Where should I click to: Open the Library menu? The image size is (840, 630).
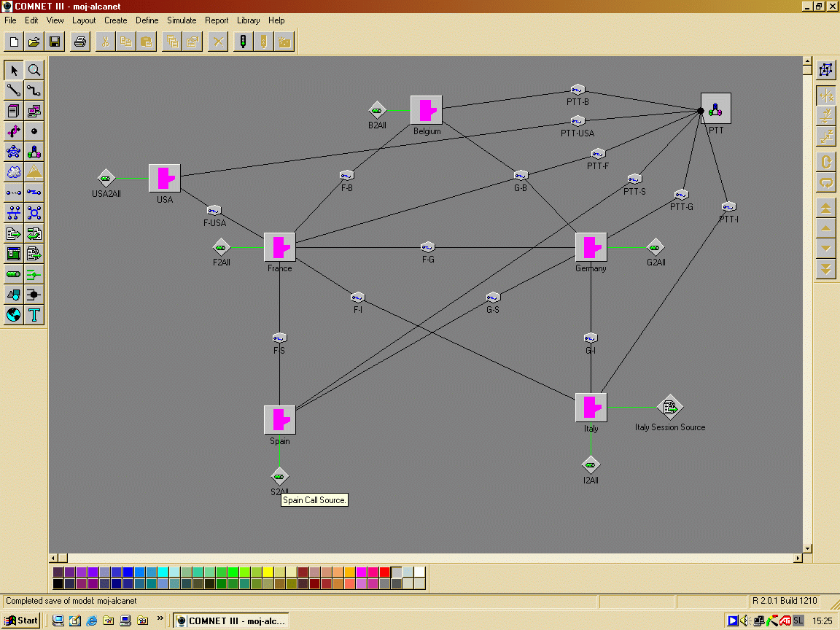[x=248, y=20]
